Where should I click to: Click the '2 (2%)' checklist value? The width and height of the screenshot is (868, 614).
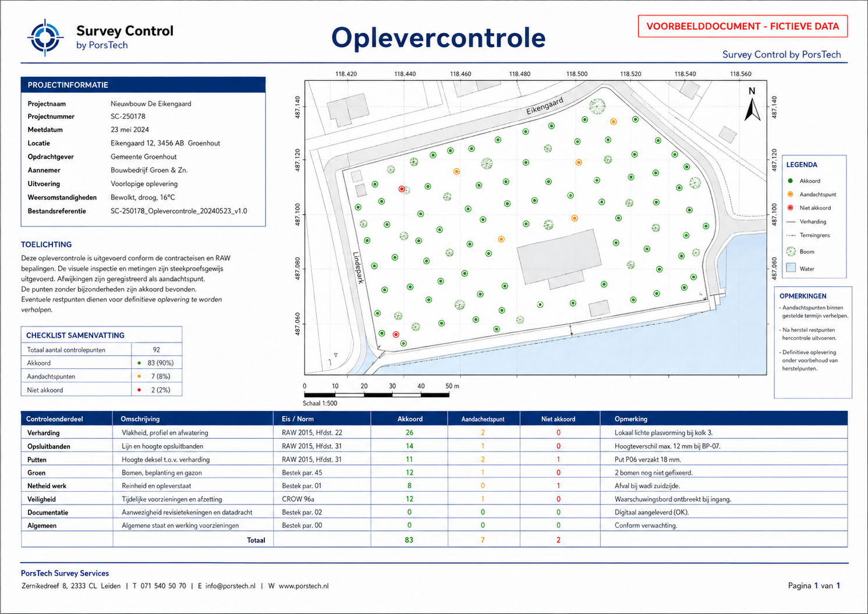(161, 390)
